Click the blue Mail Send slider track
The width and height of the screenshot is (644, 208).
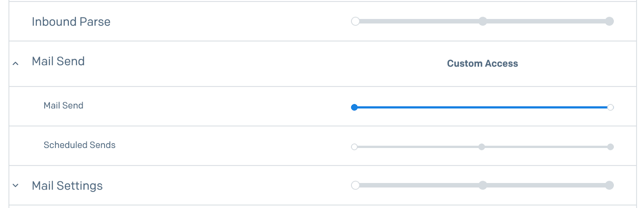coord(482,107)
